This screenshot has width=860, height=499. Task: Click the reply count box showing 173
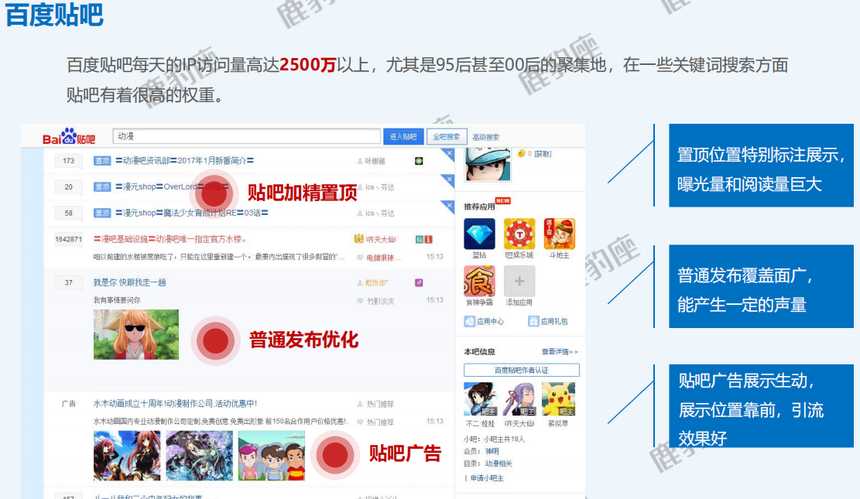point(69,161)
